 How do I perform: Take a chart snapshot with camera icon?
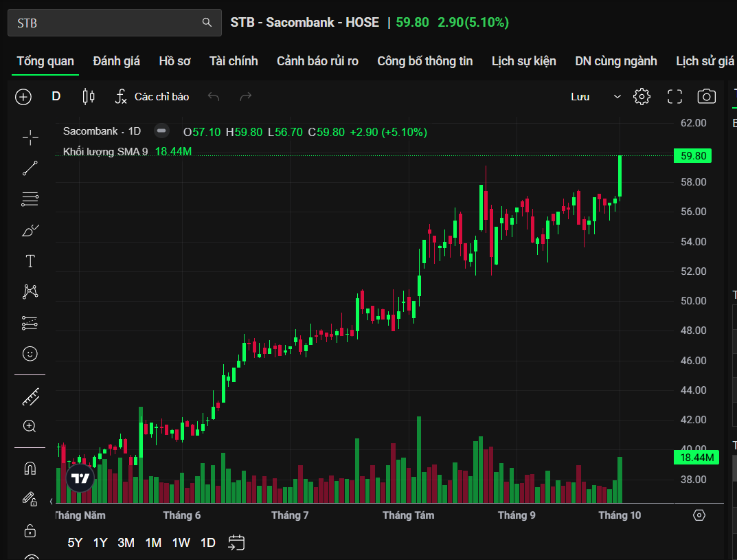point(706,97)
